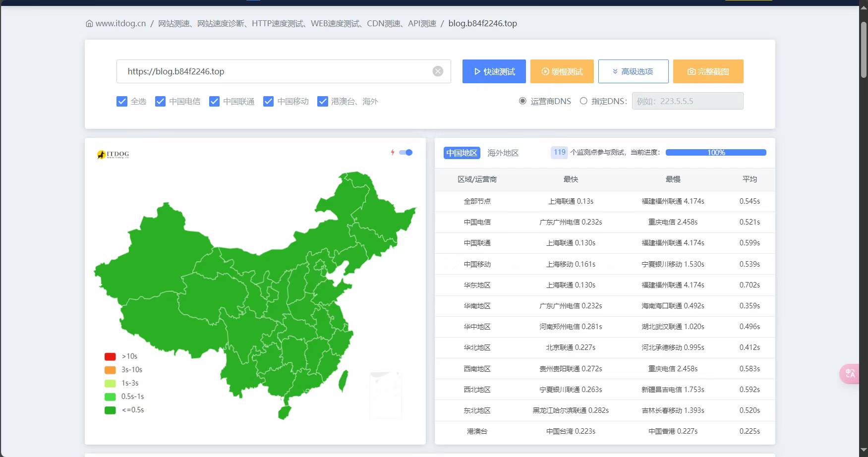This screenshot has width=868, height=457.
Task: Click the custom DNS input field
Action: pos(688,101)
